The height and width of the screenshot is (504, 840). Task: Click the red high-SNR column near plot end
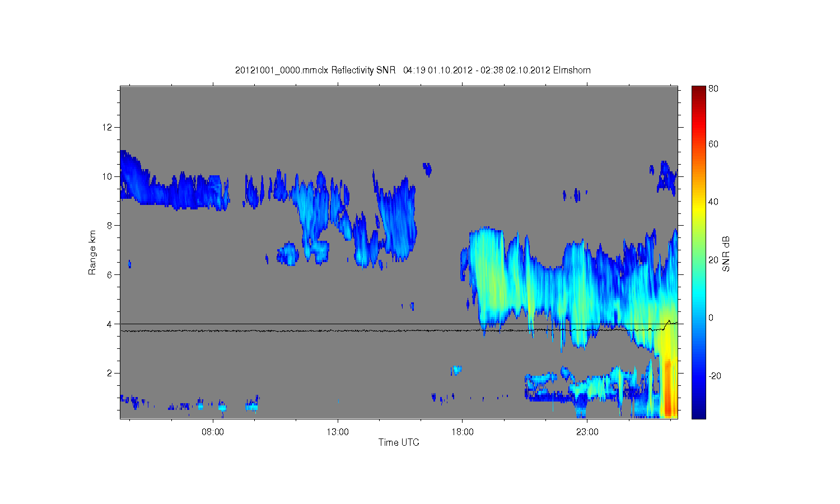668,388
